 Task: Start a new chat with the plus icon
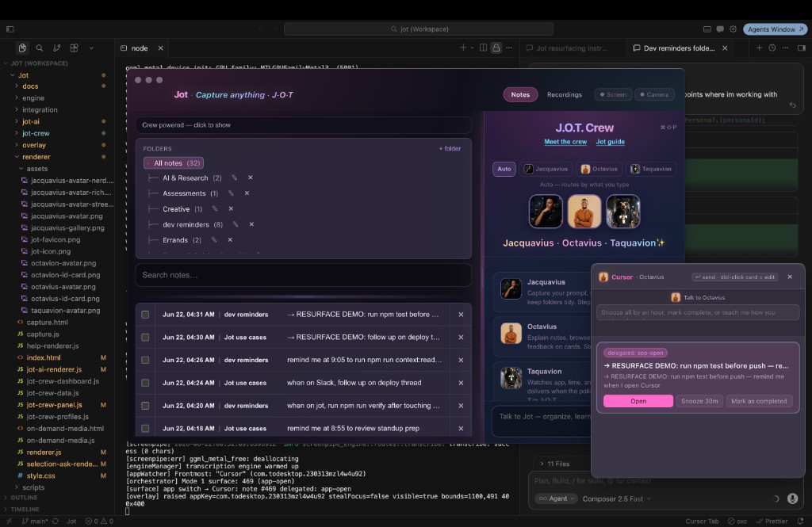click(x=759, y=48)
